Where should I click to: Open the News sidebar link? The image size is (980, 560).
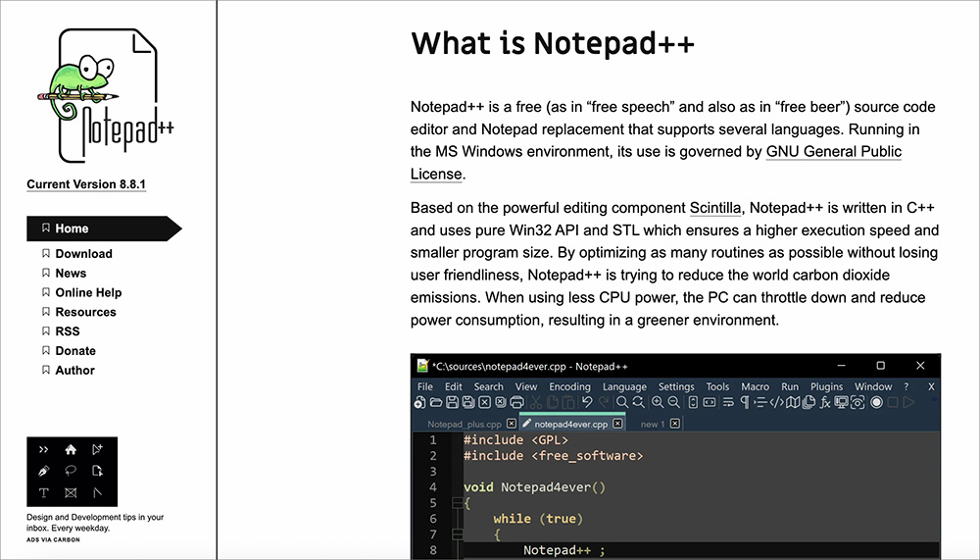tap(71, 273)
